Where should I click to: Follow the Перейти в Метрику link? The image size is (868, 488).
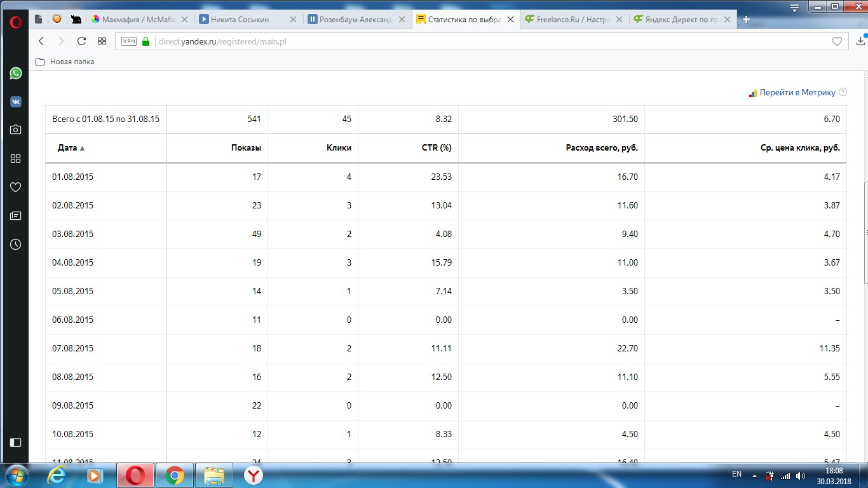click(x=797, y=93)
